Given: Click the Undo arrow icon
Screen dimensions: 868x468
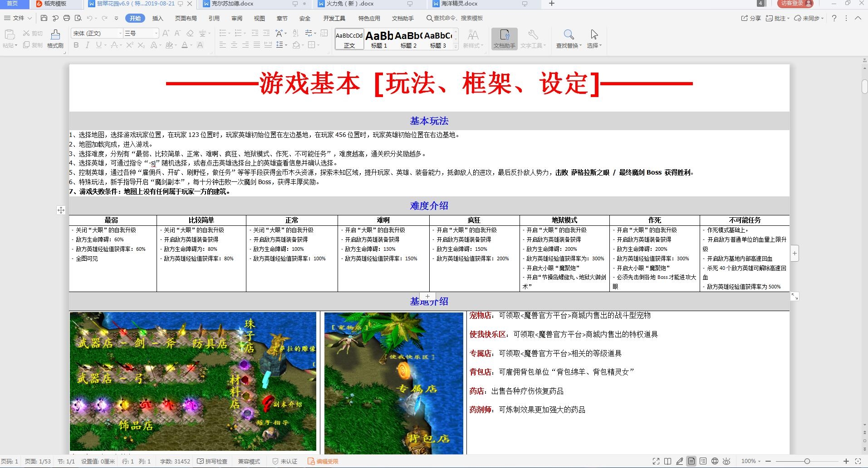Looking at the screenshot, I should 89,18.
